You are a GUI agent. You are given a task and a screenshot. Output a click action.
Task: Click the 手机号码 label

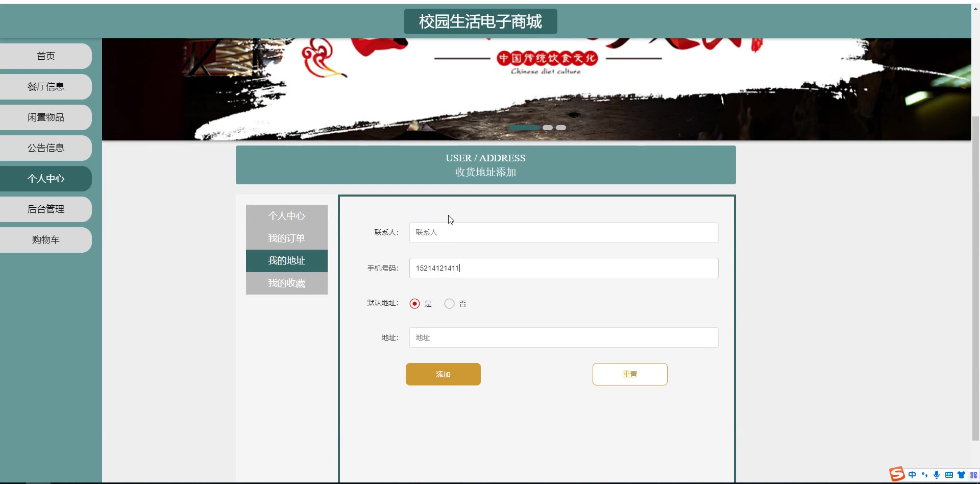point(383,268)
